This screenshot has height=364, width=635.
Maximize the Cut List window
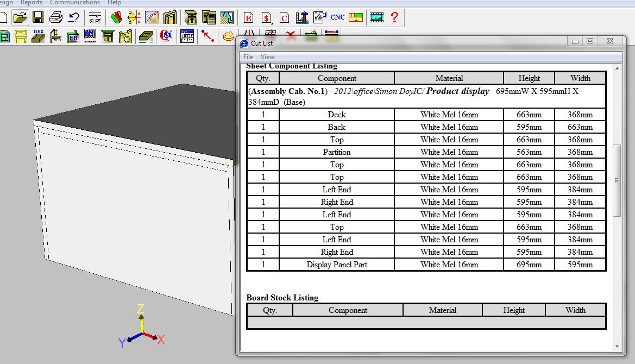[x=590, y=41]
